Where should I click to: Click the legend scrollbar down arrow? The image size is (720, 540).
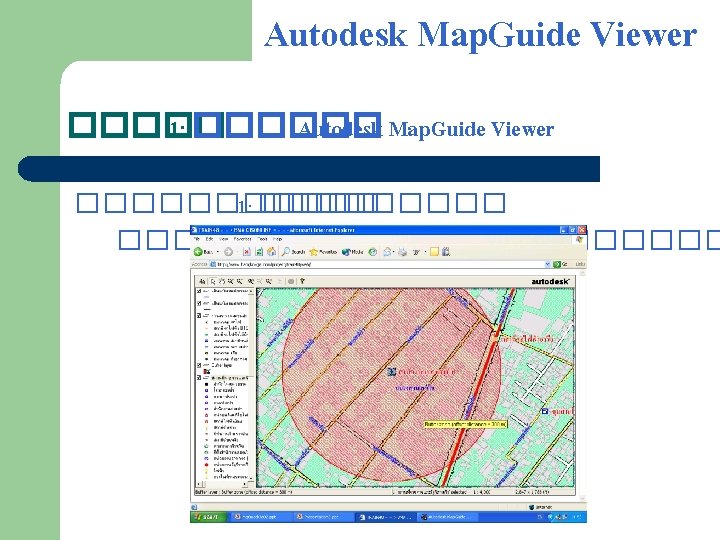[x=252, y=478]
